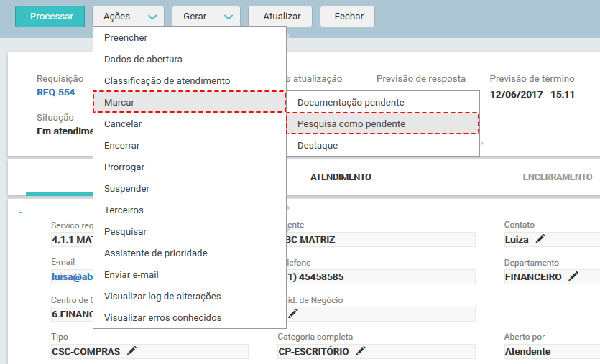Choose Destaque in the Marcar submenu
The image size is (600, 364).
[x=383, y=145]
